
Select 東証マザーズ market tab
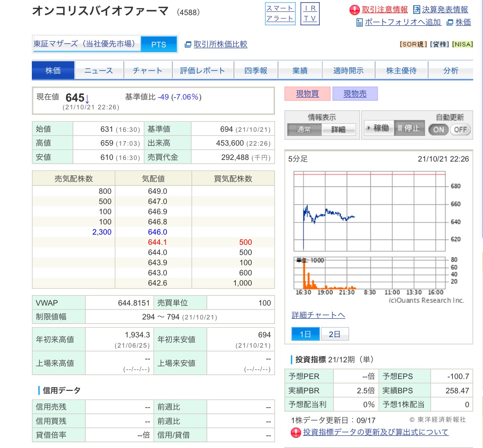coord(86,44)
